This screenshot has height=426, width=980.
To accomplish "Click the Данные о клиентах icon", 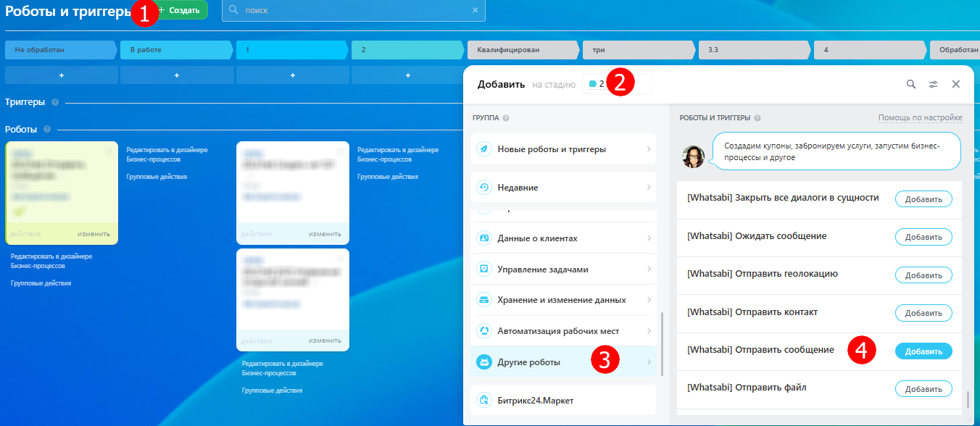I will click(x=484, y=238).
